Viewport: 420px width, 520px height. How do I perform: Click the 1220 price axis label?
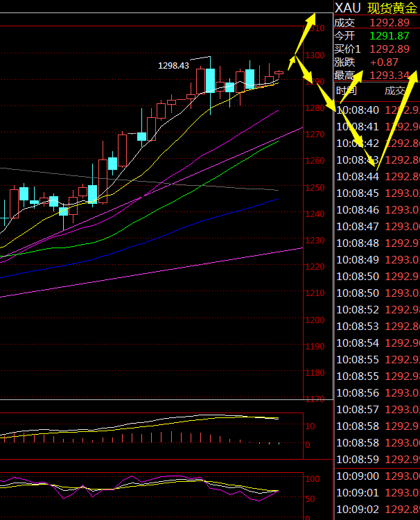point(315,267)
